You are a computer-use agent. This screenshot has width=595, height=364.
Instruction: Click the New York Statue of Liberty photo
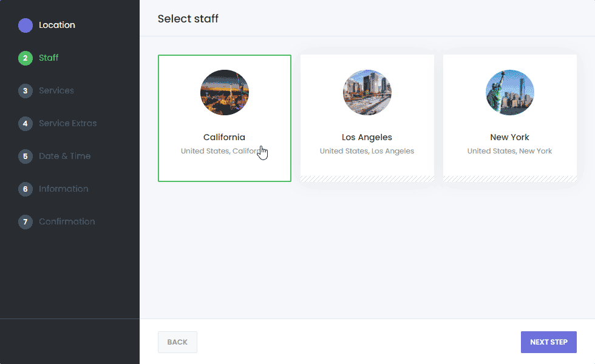pos(510,92)
